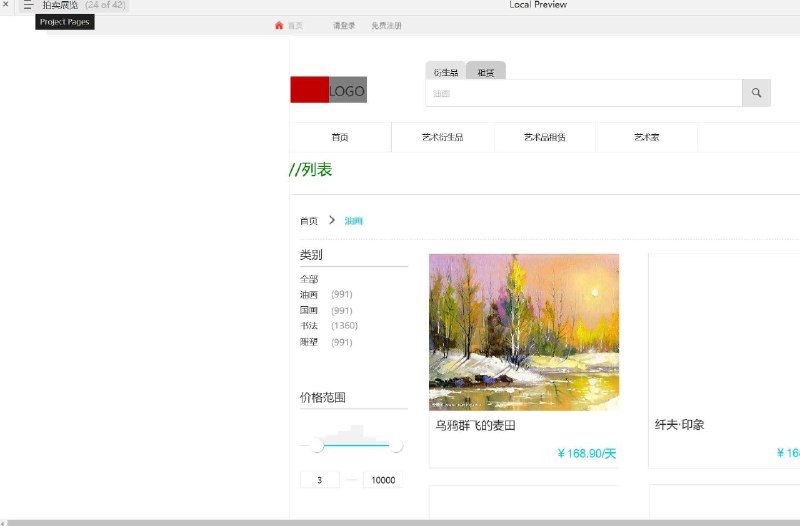The width and height of the screenshot is (800, 526).
Task: Open the 请登录 login link
Action: coord(344,26)
